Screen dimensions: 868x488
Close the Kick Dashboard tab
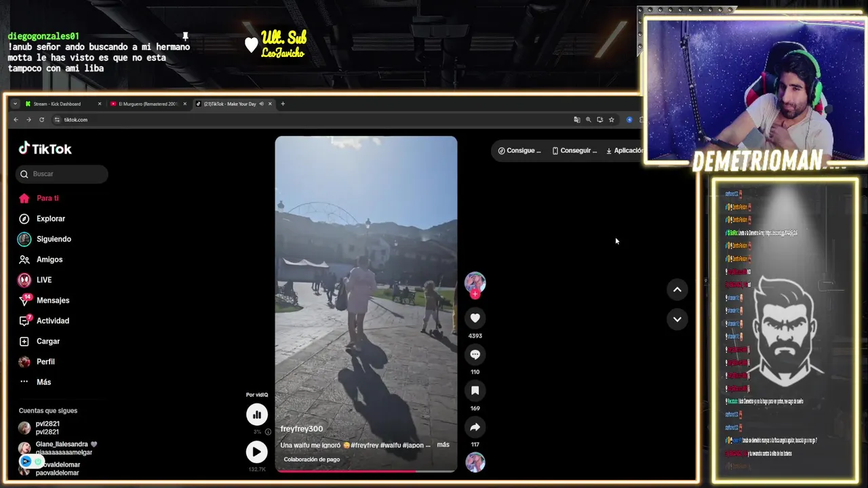pyautogui.click(x=100, y=104)
